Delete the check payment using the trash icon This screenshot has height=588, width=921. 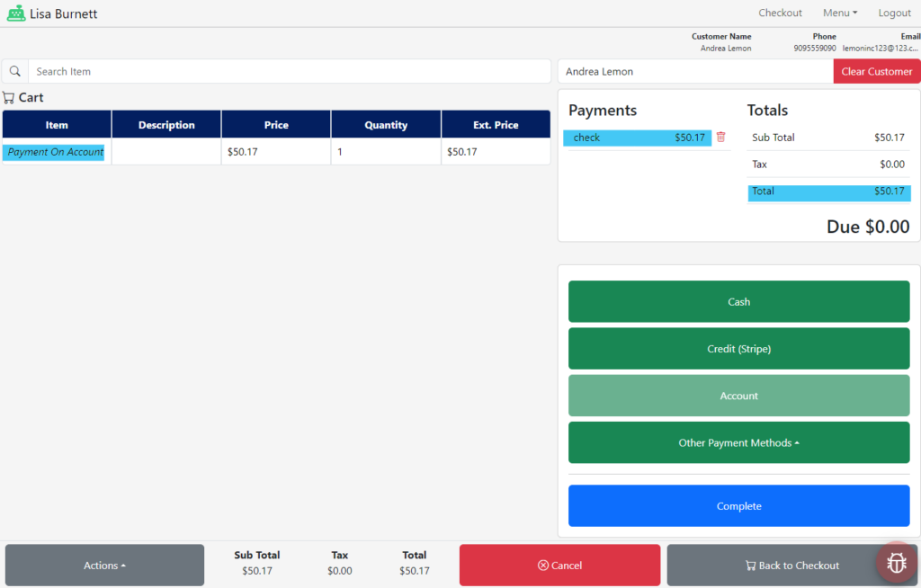click(720, 138)
